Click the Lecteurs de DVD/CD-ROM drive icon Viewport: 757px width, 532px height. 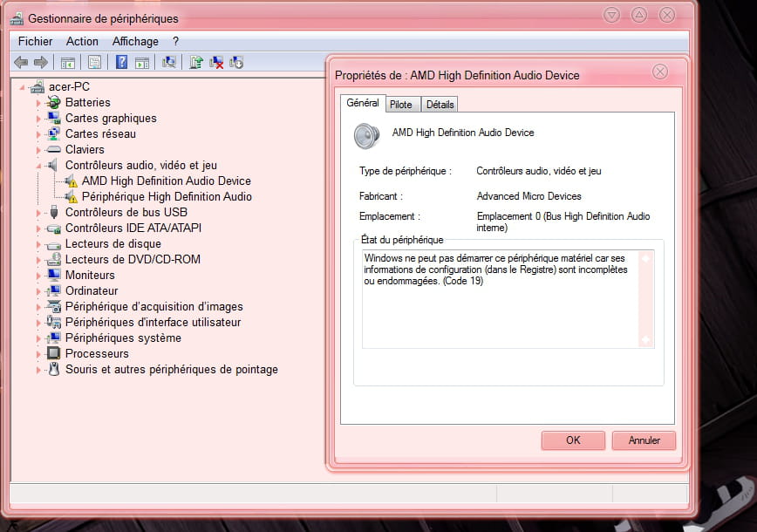(x=53, y=260)
